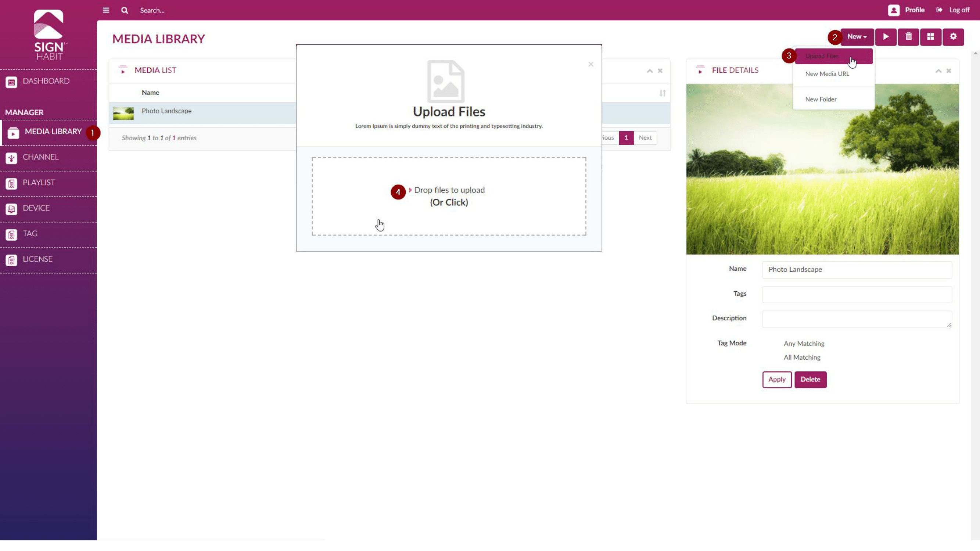Click the Apply button
The image size is (980, 551).
click(x=776, y=379)
